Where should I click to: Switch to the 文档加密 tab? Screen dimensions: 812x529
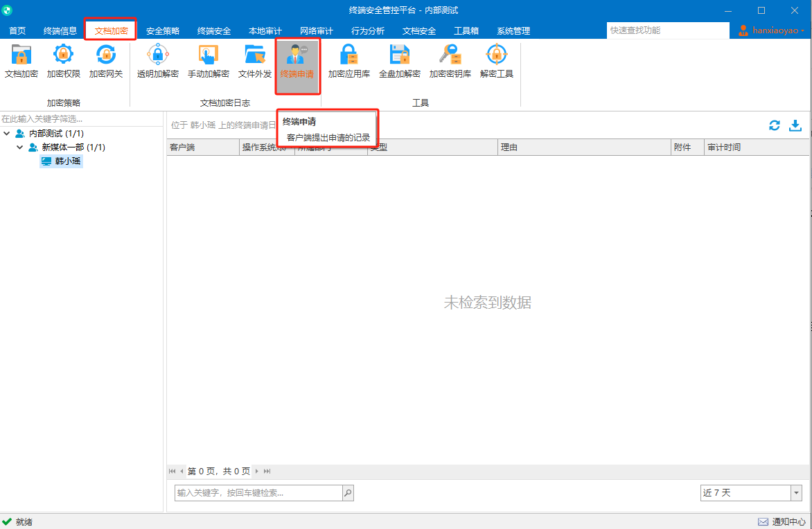pyautogui.click(x=111, y=31)
